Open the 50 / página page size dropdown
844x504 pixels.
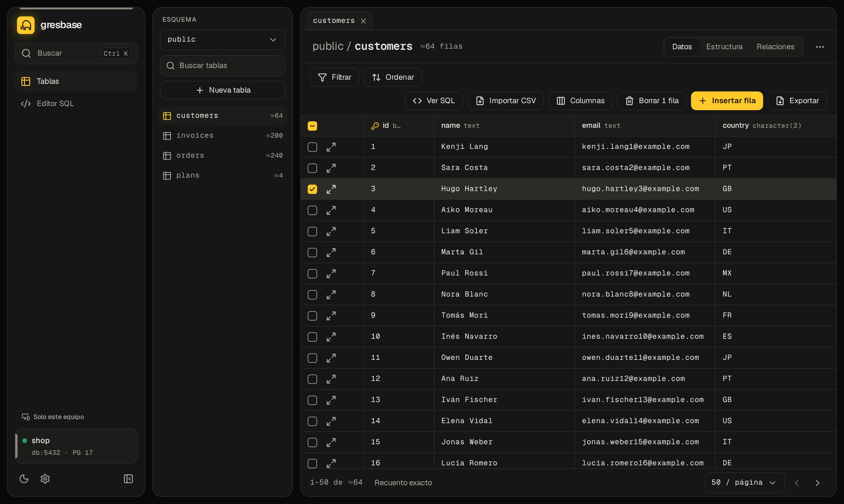pos(744,483)
